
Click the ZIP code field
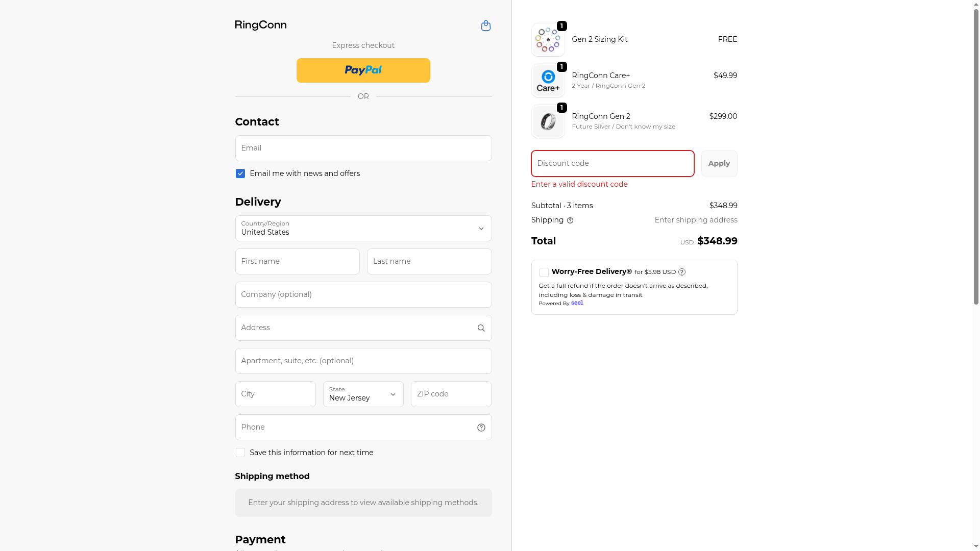[451, 394]
